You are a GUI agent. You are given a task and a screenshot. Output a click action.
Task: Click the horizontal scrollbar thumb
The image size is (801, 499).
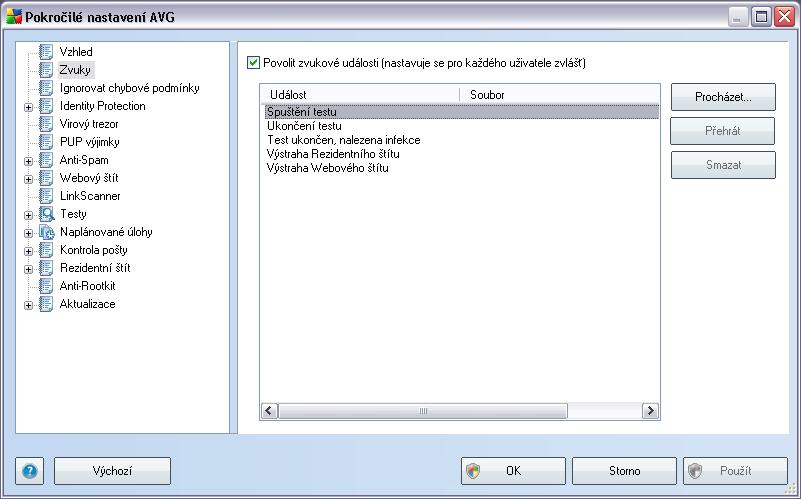tap(423, 411)
